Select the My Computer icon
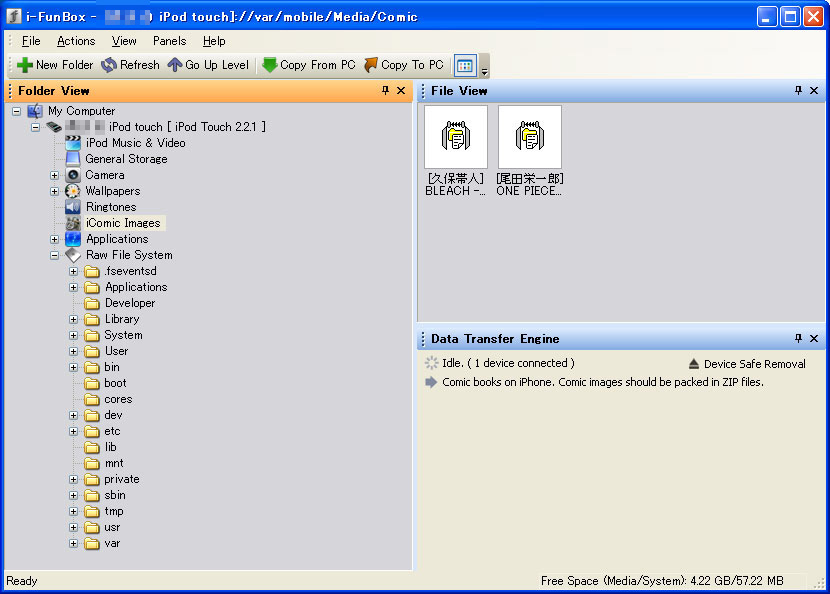830x594 pixels. pos(35,111)
